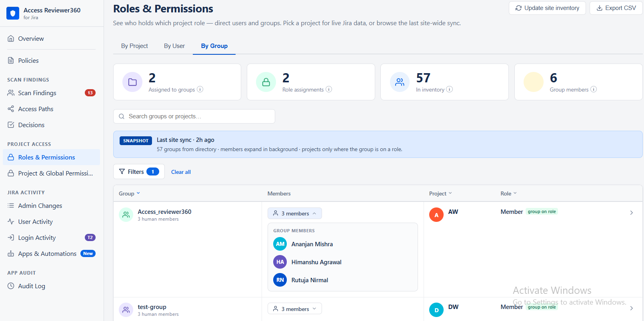Open Apps & Automations page
Image resolution: width=644 pixels, height=321 pixels.
[51, 254]
